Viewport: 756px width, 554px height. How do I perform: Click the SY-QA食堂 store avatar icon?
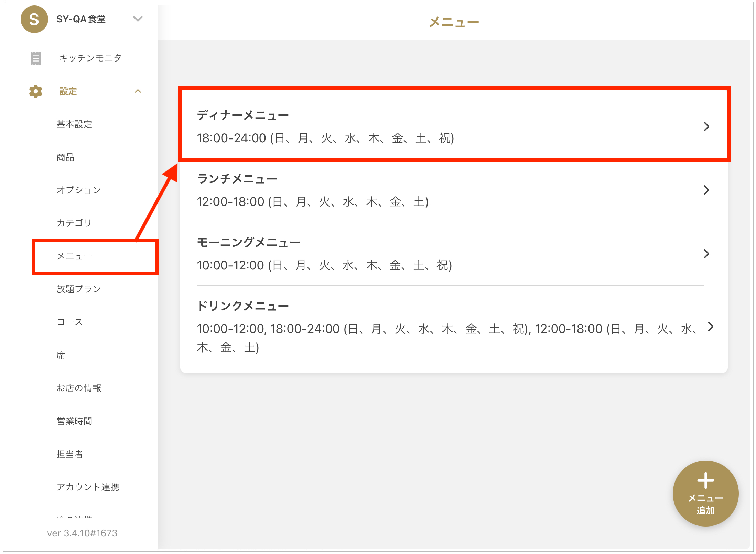coord(34,19)
